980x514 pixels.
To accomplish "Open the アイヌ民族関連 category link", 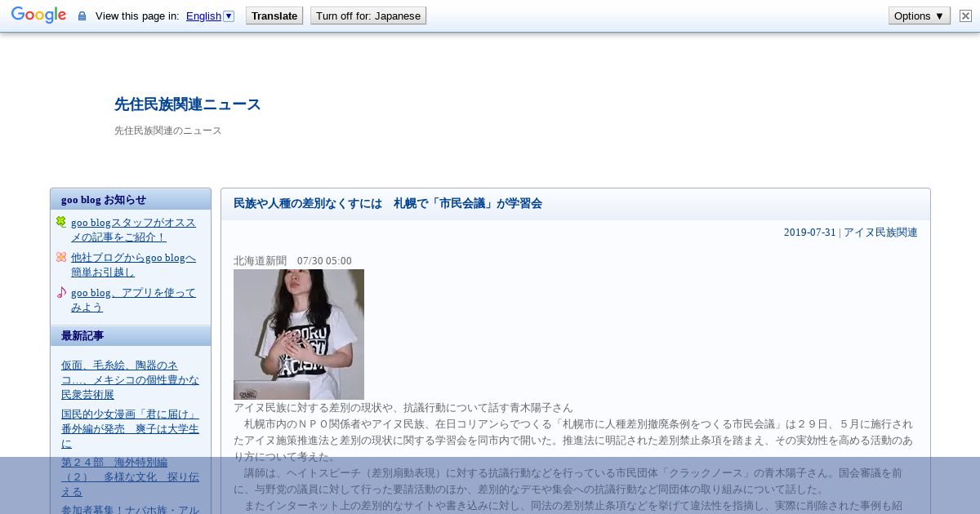I will click(x=880, y=232).
